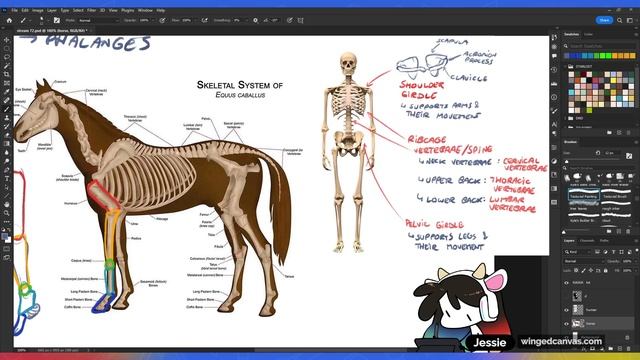Toggle lock position in Layers panel
This screenshot has width=640, height=360.
tap(591, 270)
